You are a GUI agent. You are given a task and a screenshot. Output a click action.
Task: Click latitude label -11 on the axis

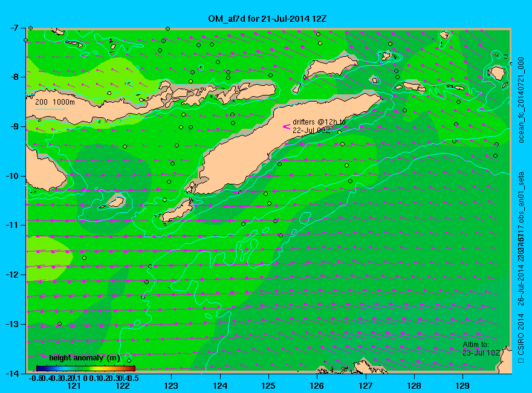coord(13,226)
